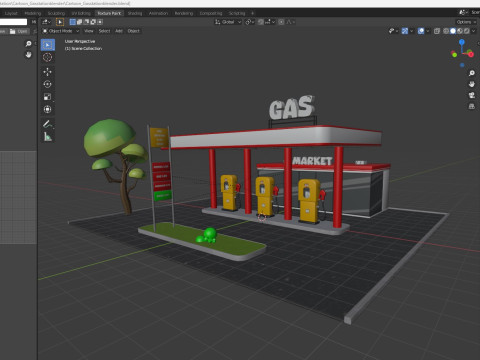Select the 3D Cursor tool

tap(48, 57)
